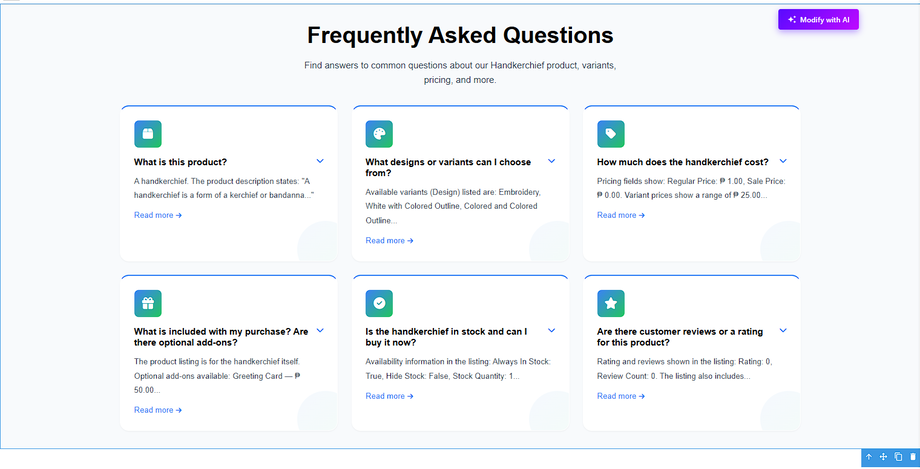Click the calendar icon on the first FAQ card
The height and width of the screenshot is (469, 920).
click(148, 134)
